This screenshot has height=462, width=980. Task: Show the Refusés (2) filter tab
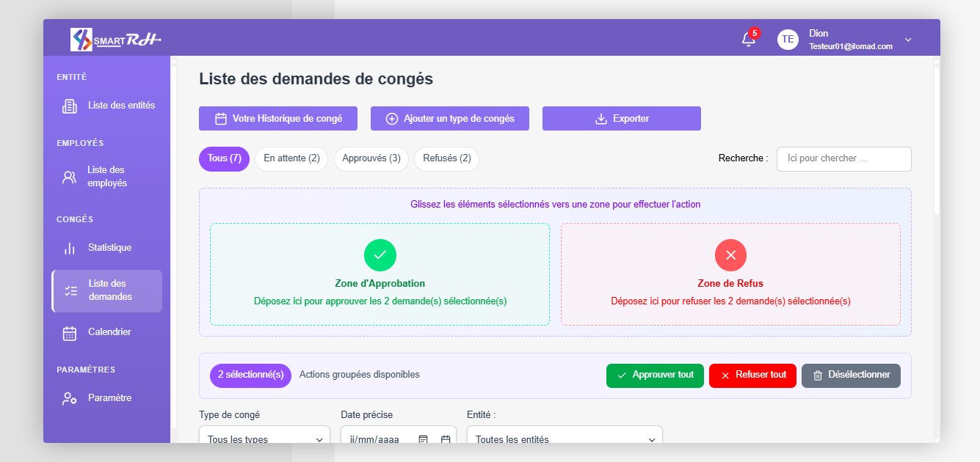(446, 158)
